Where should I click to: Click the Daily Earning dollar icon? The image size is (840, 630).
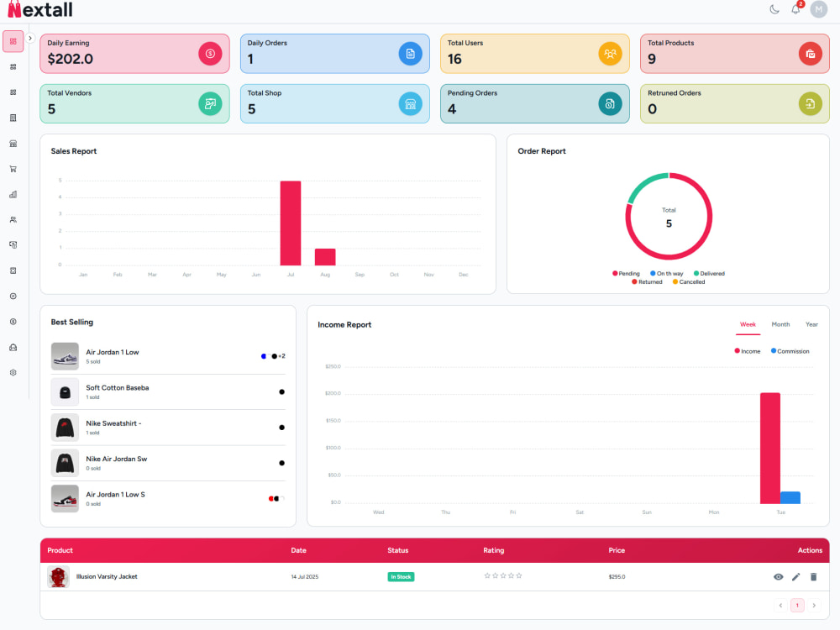(x=210, y=54)
